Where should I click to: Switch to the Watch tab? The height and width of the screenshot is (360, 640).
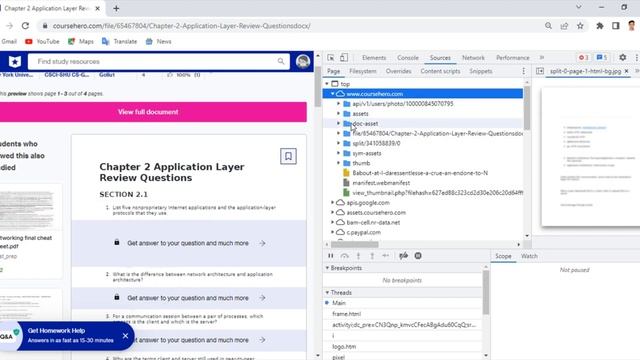pyautogui.click(x=529, y=256)
